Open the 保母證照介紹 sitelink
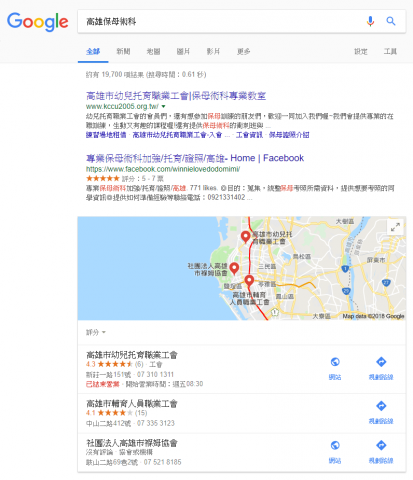Screen dimensions: 413x480 pos(289,135)
